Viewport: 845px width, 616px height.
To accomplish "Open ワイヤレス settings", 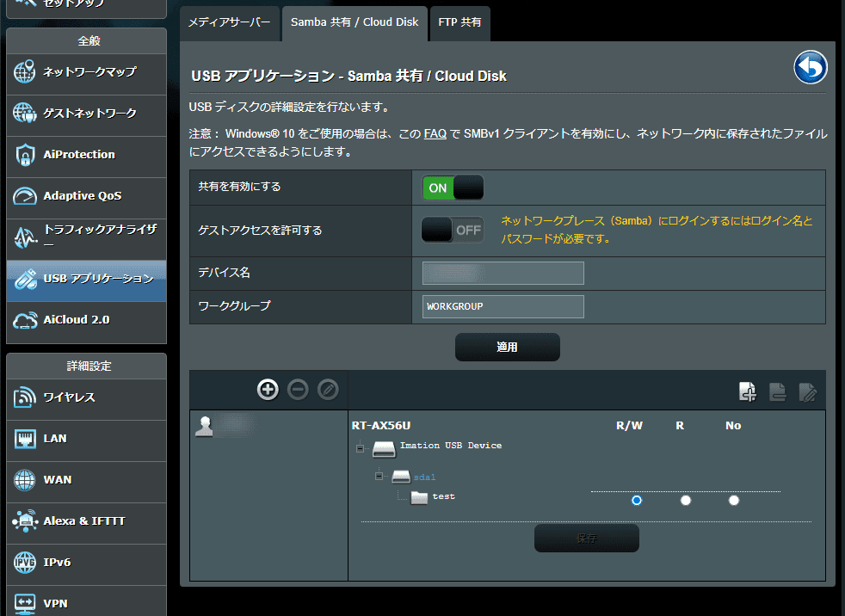I will click(86, 398).
